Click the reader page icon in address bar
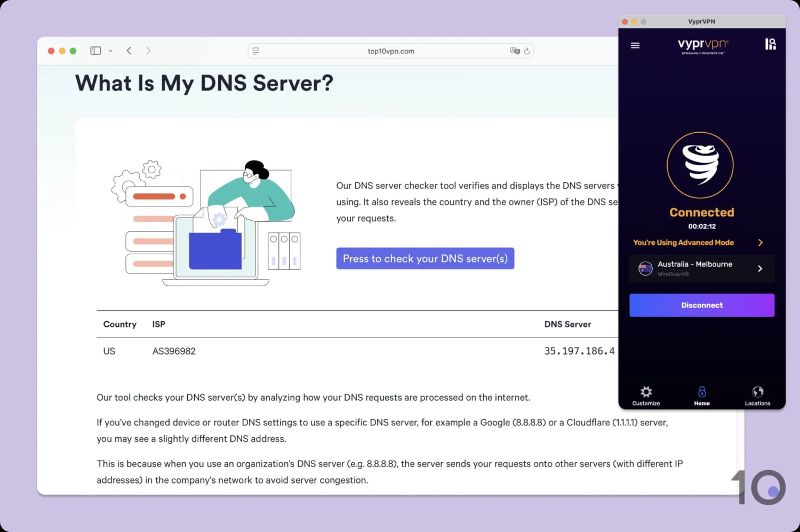This screenshot has height=532, width=800. pos(255,51)
